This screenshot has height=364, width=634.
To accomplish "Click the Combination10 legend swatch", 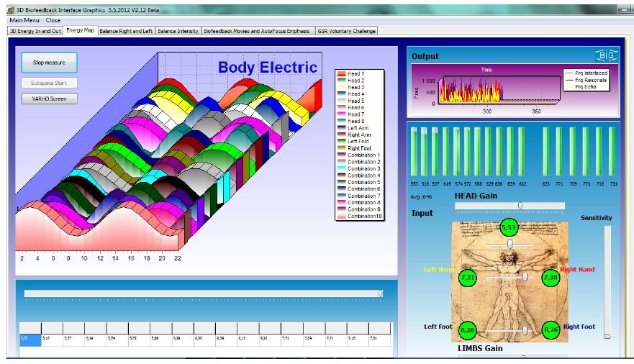I will [341, 217].
